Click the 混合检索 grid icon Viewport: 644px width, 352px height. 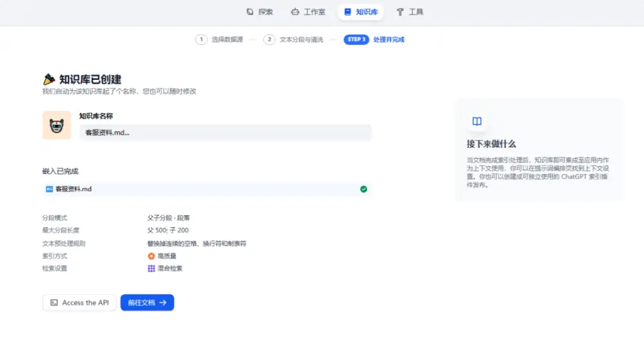pos(151,268)
